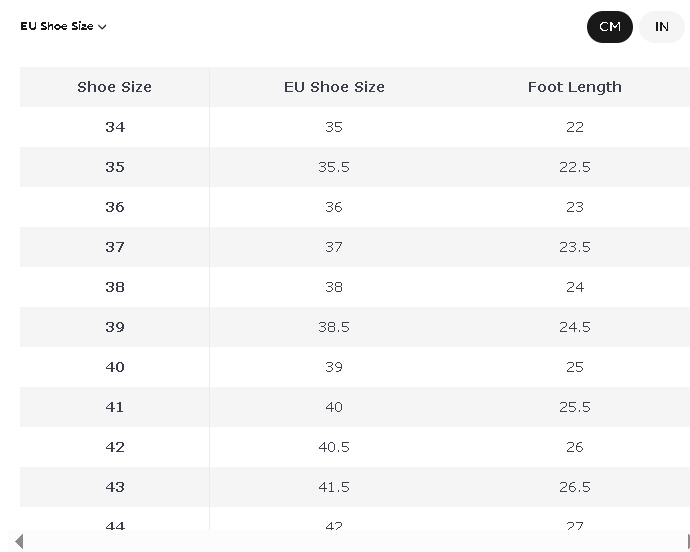Click the right scroll arrow at the bottom
The height and width of the screenshot is (552, 690).
(687, 541)
